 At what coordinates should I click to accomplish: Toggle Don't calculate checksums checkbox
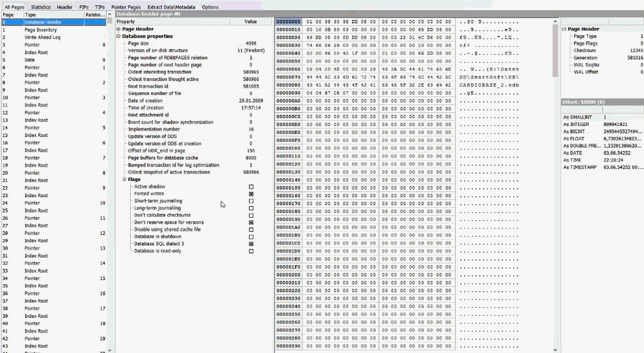(x=251, y=215)
